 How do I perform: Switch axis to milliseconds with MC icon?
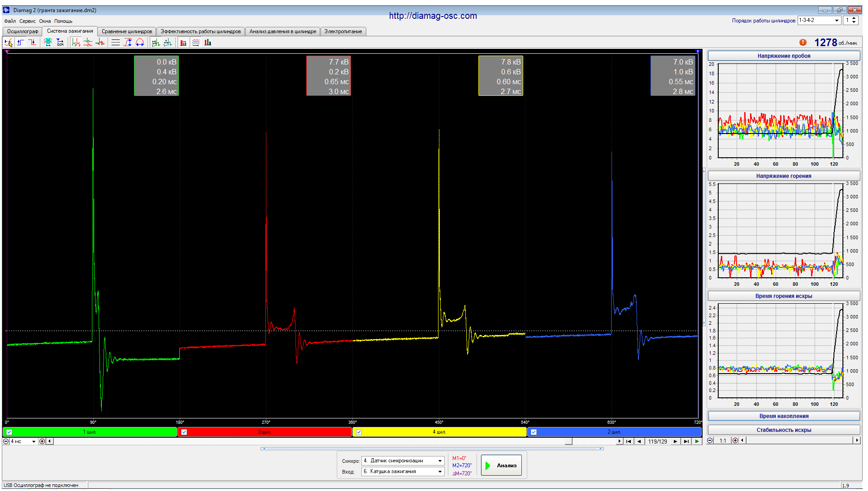coord(156,43)
